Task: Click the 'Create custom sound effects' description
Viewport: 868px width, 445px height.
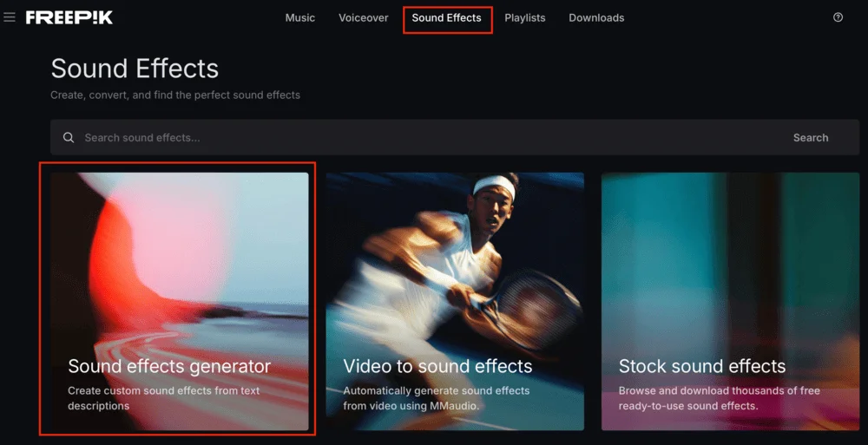Action: pyautogui.click(x=163, y=398)
